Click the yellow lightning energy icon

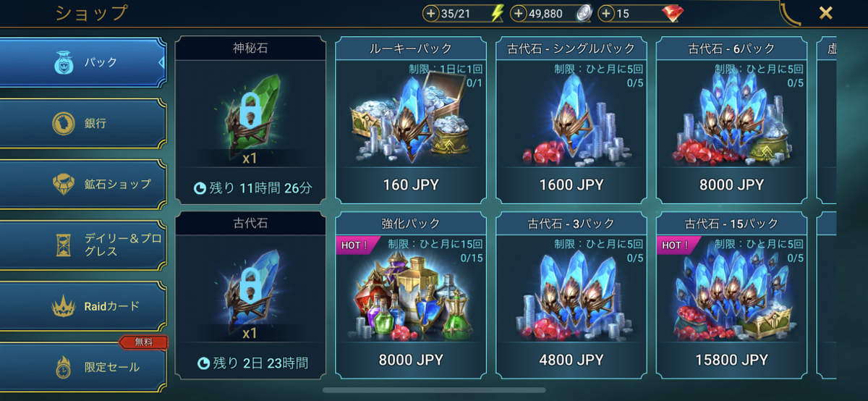pos(496,13)
